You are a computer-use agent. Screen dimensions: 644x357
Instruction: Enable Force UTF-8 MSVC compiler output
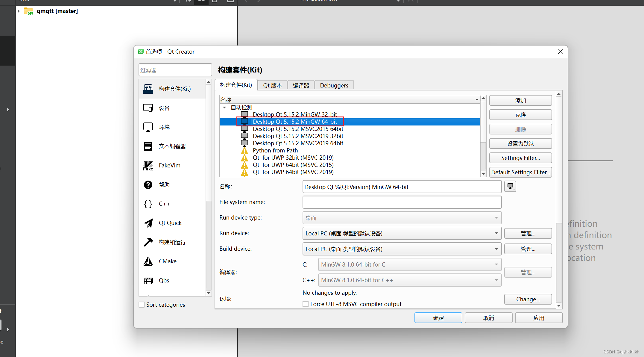(306, 304)
